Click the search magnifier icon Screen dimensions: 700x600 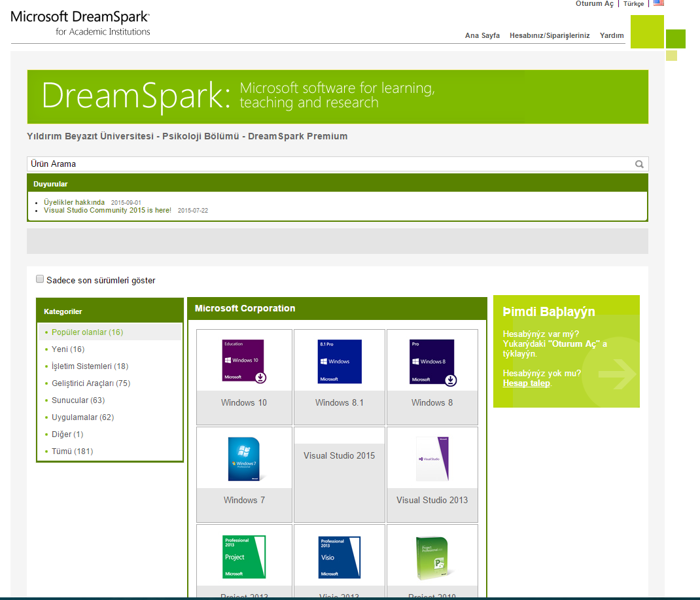coord(639,164)
